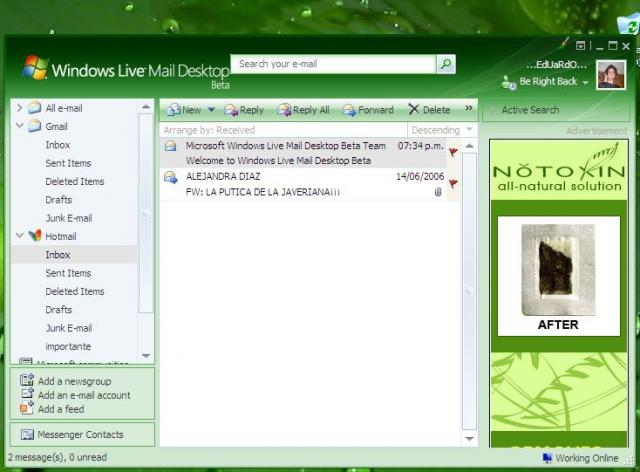Click Add a feed link

[x=61, y=409]
